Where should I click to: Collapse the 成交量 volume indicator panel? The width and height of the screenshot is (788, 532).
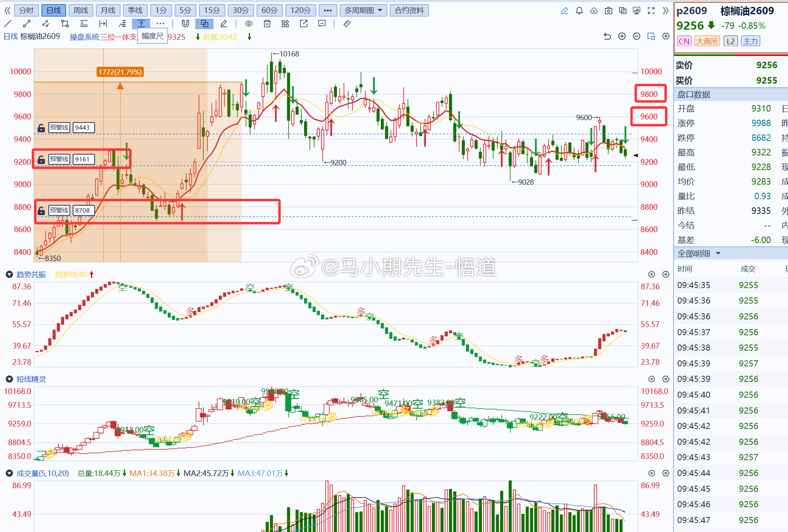click(9, 474)
